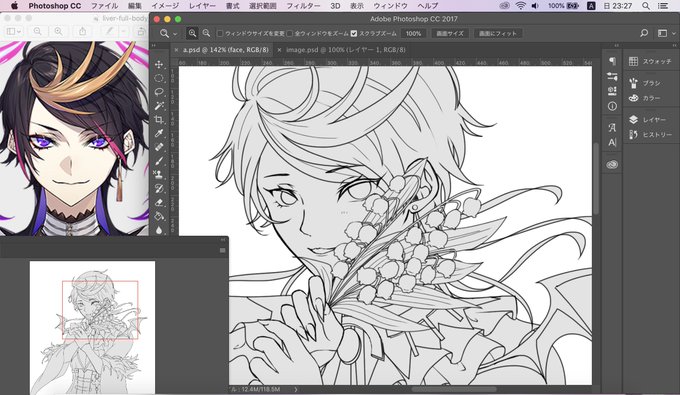This screenshot has width=680, height=395.
Task: Open the スウォッチ panel
Action: click(651, 62)
